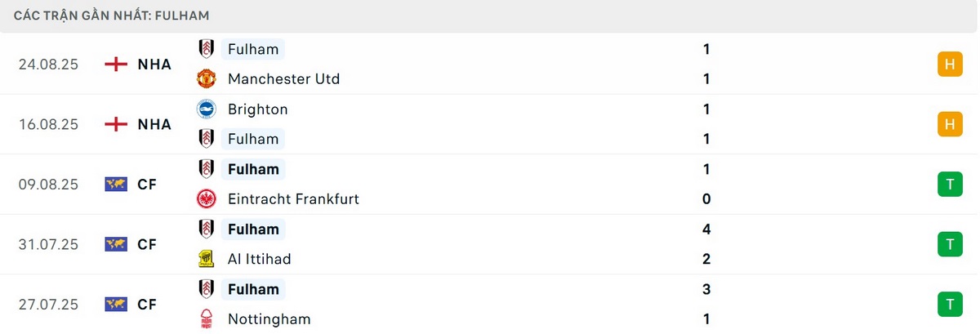Viewport: 980px width, 334px height.
Task: Click the green T badge for Nottingham match
Action: (950, 305)
